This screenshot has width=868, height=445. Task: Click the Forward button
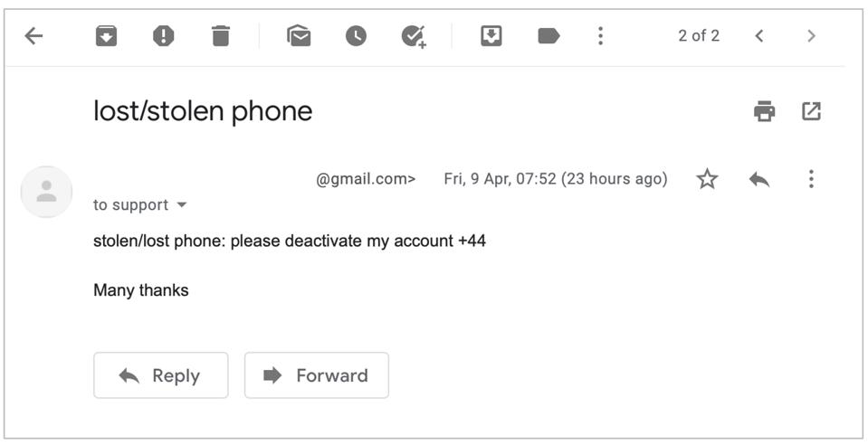coord(317,375)
